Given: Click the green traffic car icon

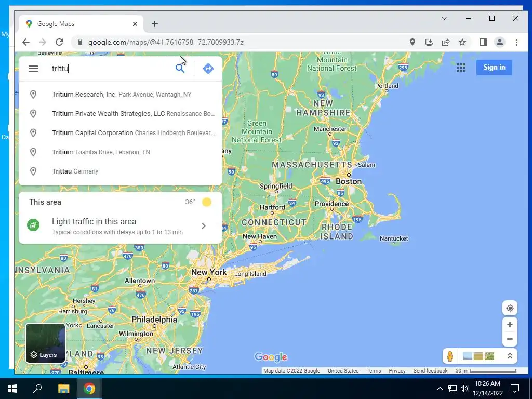Looking at the screenshot, I should [33, 225].
